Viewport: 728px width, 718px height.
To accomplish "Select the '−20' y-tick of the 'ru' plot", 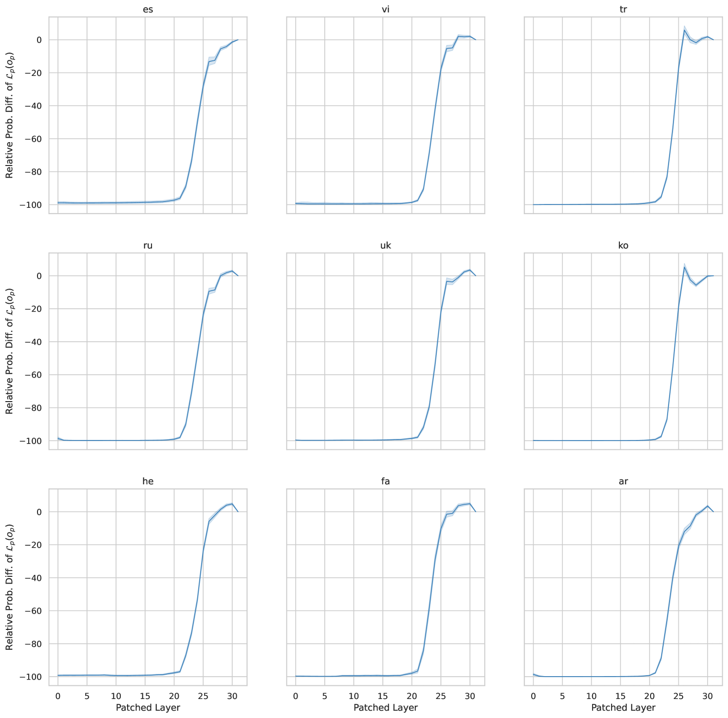I will pyautogui.click(x=34, y=309).
